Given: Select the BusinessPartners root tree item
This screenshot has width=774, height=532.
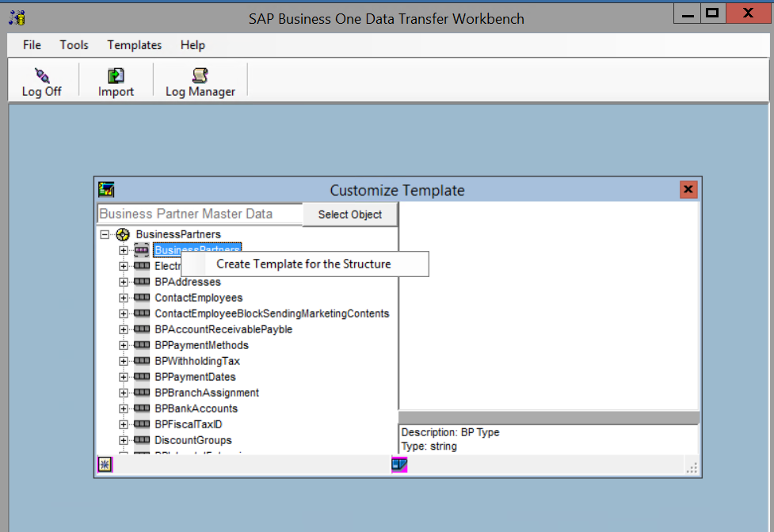Looking at the screenshot, I should pyautogui.click(x=178, y=234).
